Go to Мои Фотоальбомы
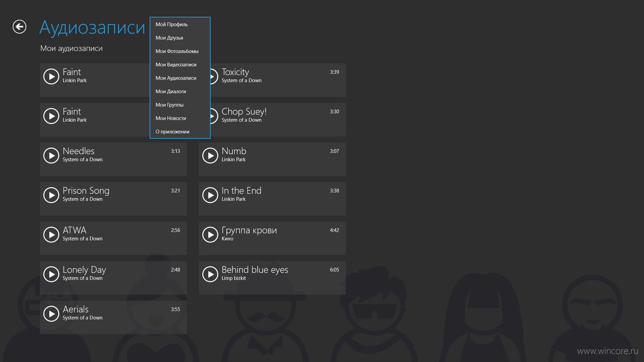Screen dimensions: 644x362 click(180, 51)
